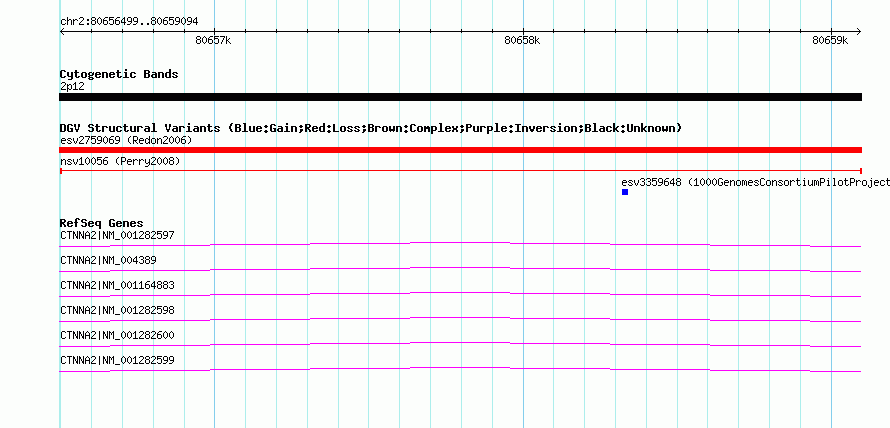The height and width of the screenshot is (428, 890).
Task: Open the CTNNA2|NM_001282598 transcript label
Action: coord(117,310)
